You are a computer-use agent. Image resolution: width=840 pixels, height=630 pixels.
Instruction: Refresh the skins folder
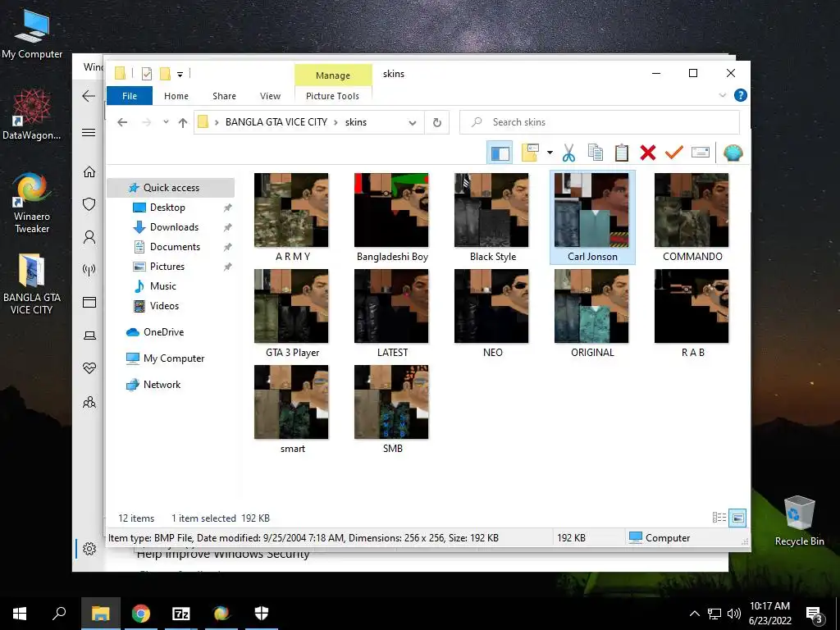coord(437,123)
